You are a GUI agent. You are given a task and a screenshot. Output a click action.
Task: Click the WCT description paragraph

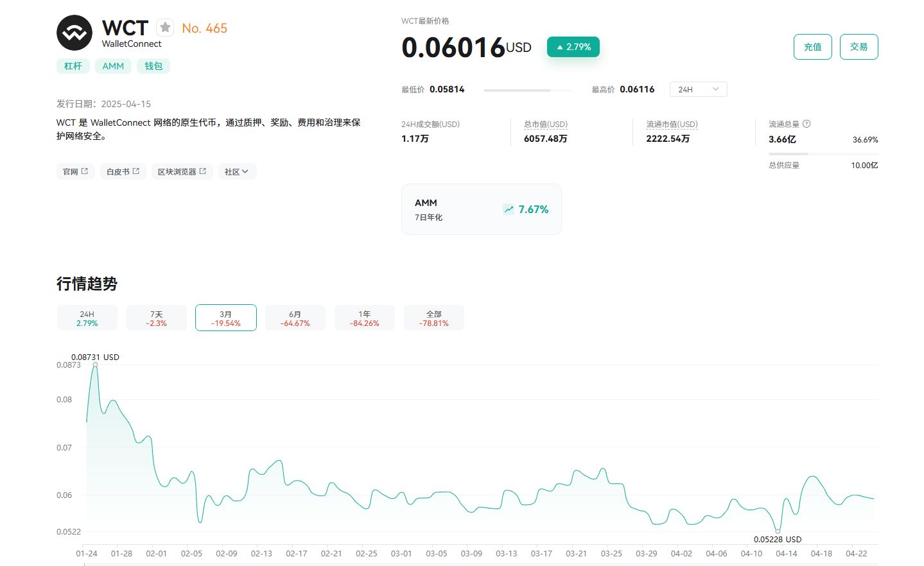tap(209, 129)
